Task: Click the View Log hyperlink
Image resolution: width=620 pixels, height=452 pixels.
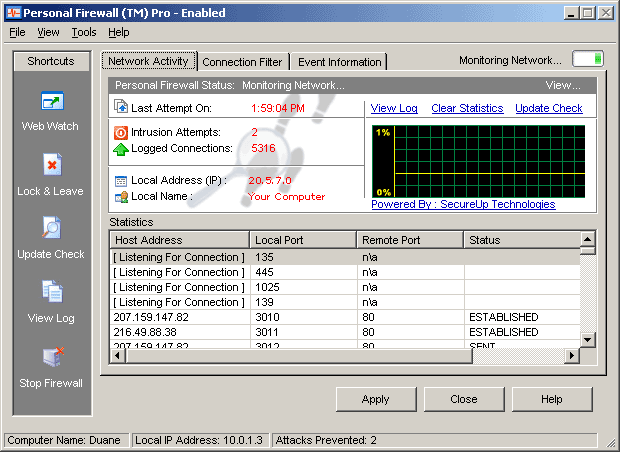Action: coord(394,108)
